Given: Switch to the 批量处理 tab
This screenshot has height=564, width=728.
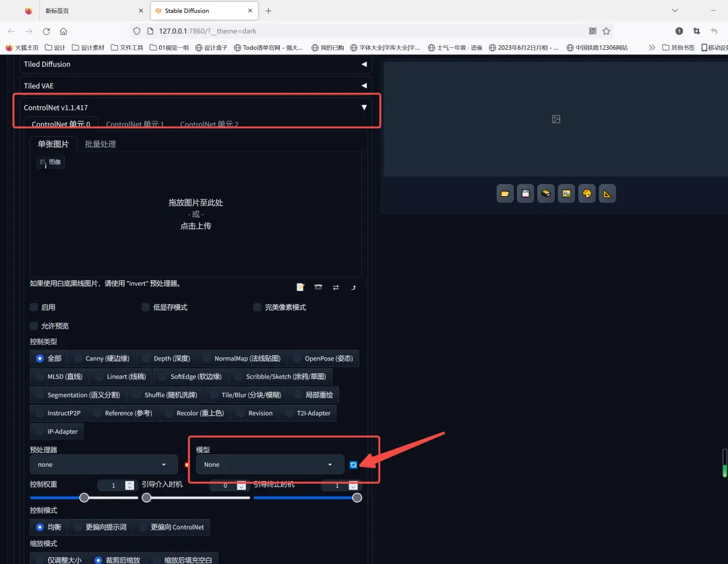Looking at the screenshot, I should click(x=100, y=144).
